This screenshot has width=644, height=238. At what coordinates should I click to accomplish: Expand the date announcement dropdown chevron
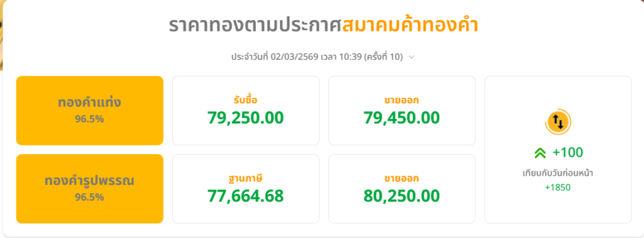(411, 57)
